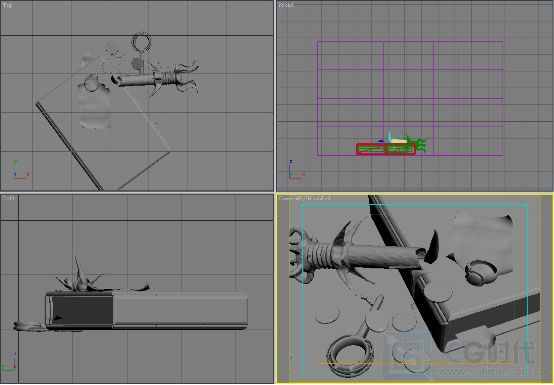Select the spiky sword hilt in Left viewport
The width and height of the screenshot is (554, 385).
81,276
